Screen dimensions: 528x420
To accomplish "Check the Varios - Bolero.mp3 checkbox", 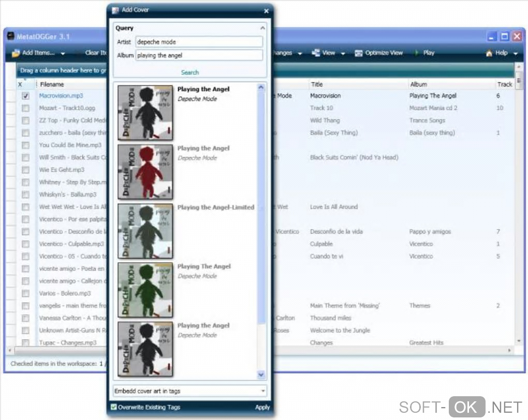I will (25, 293).
